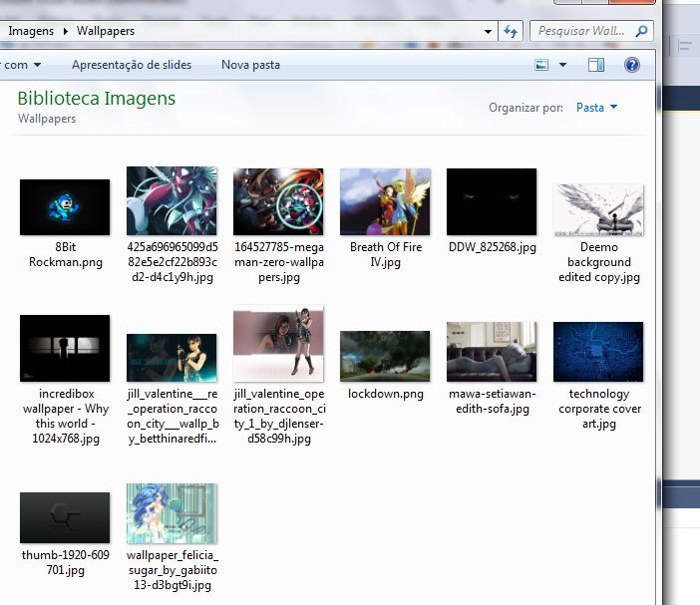Click file name 'DDW_825268.jpg'
The image size is (700, 605).
493,247
